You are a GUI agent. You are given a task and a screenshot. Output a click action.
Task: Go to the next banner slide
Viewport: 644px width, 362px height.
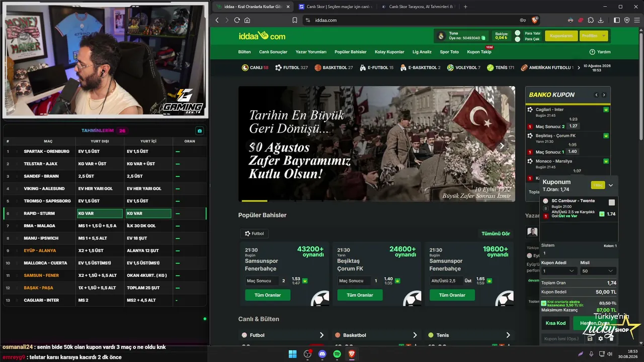pyautogui.click(x=502, y=146)
